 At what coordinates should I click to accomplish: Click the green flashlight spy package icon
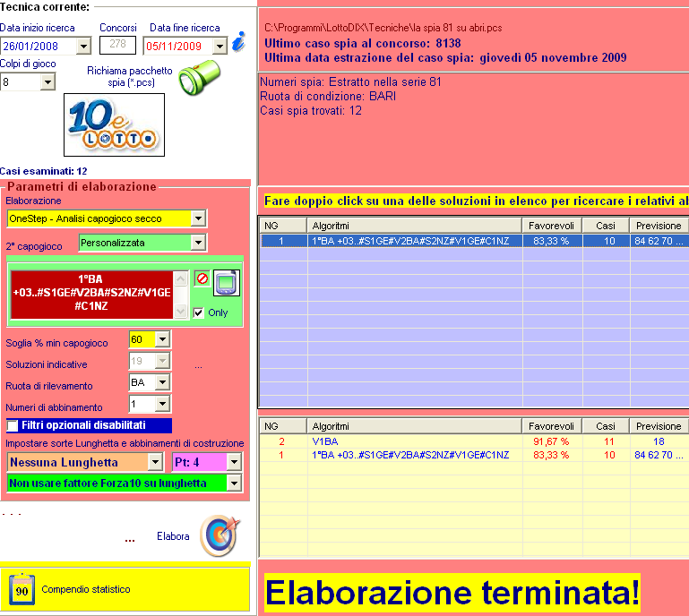197,79
